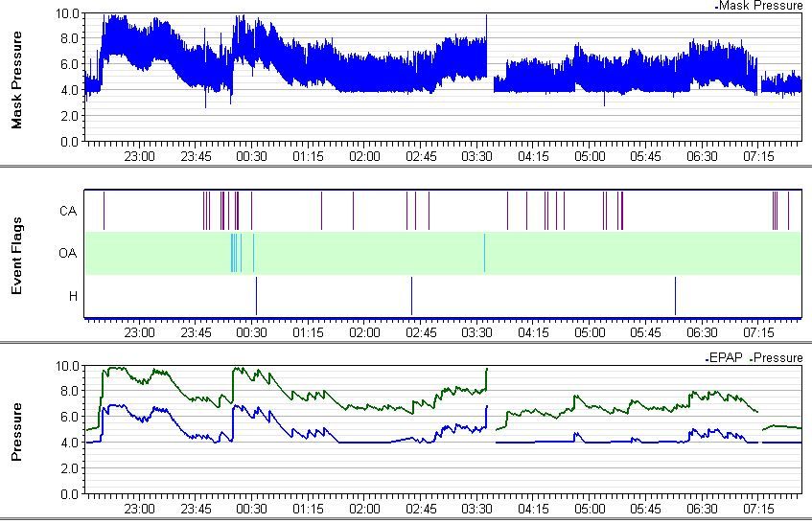Select the CA row label in Event Flags
The width and height of the screenshot is (812, 523).
(x=69, y=211)
